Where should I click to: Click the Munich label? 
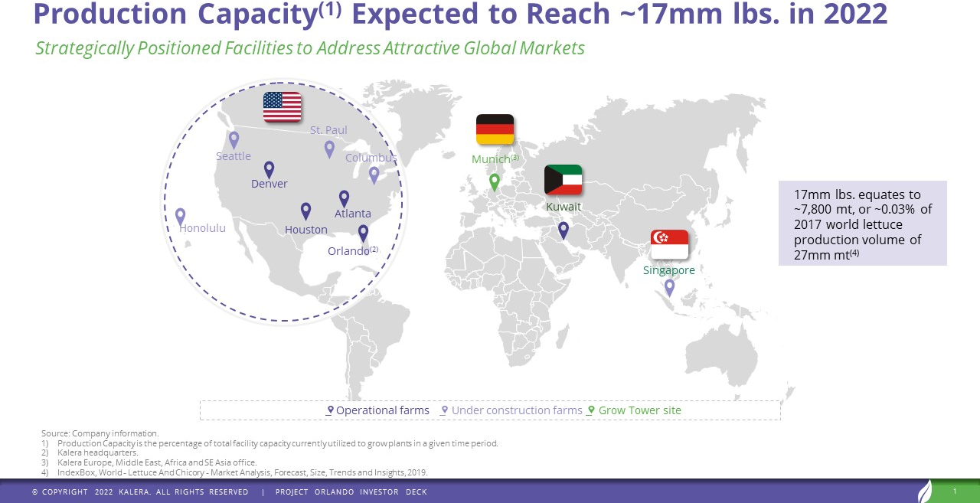point(495,158)
